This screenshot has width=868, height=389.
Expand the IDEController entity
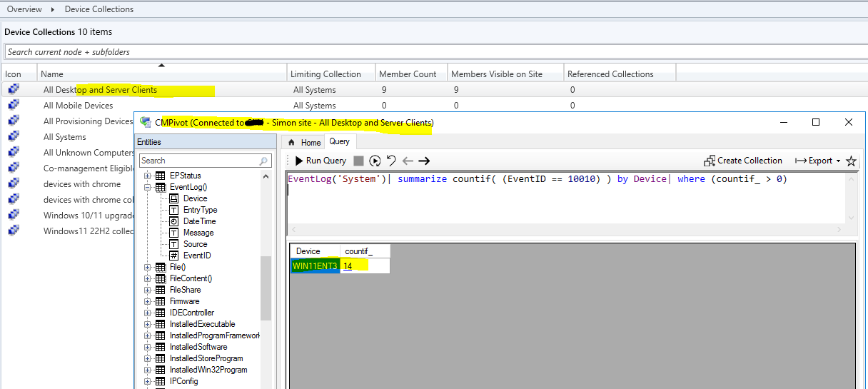click(x=148, y=313)
